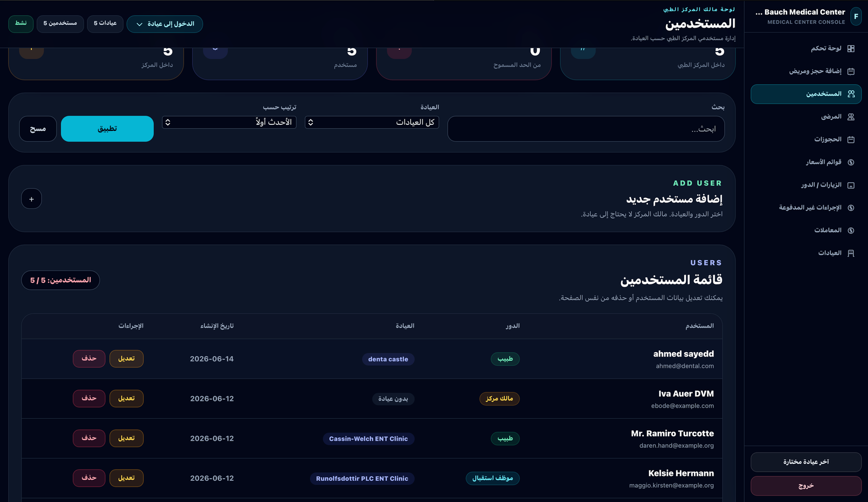Click the موظف استقبال role badge
This screenshot has height=502, width=868.
click(493, 479)
